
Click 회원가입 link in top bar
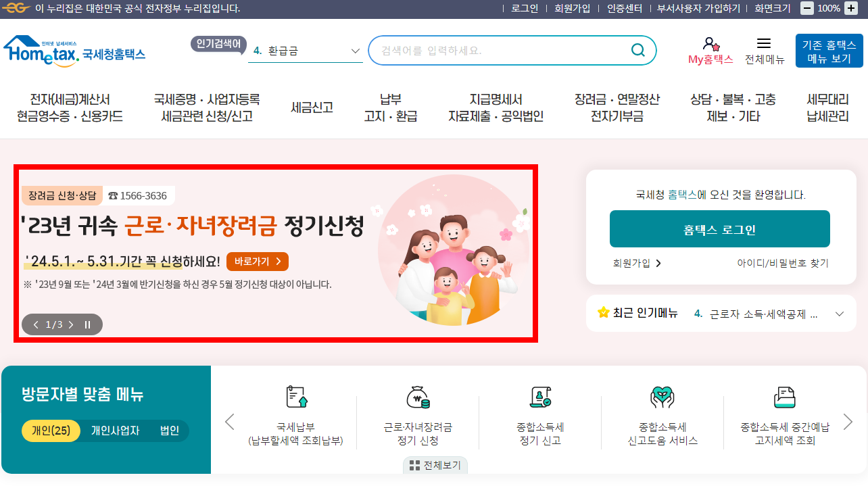click(572, 9)
